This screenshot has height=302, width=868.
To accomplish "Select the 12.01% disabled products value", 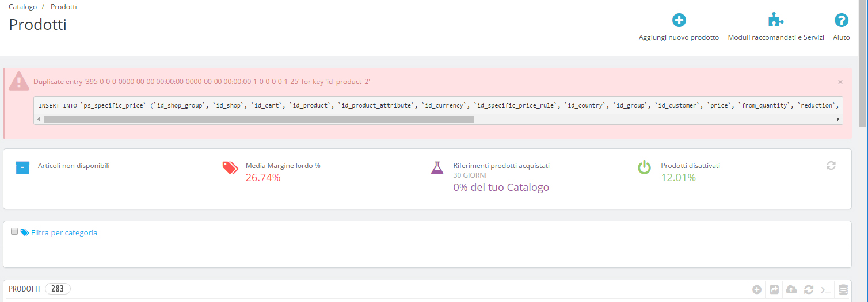I will [x=678, y=178].
